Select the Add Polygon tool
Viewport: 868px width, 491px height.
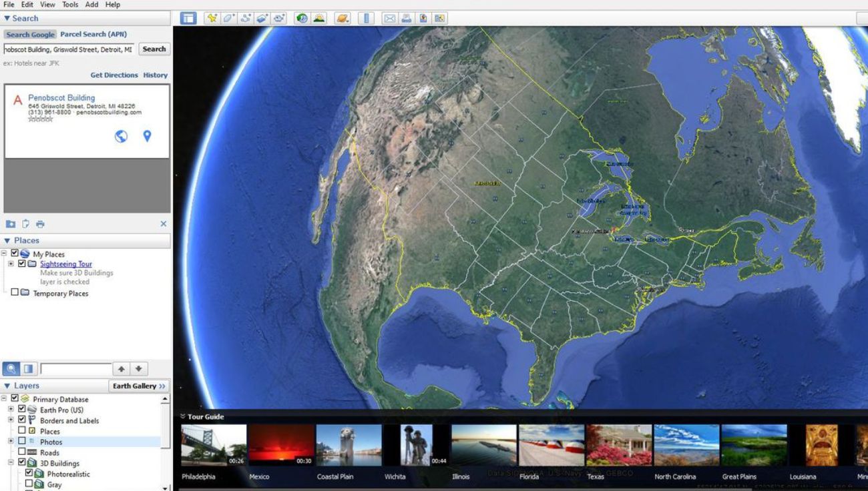(x=228, y=18)
